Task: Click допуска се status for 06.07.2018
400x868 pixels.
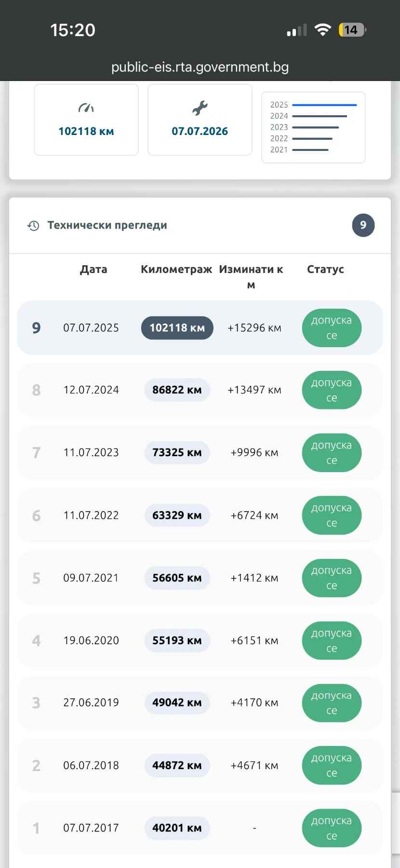Action: click(x=332, y=765)
